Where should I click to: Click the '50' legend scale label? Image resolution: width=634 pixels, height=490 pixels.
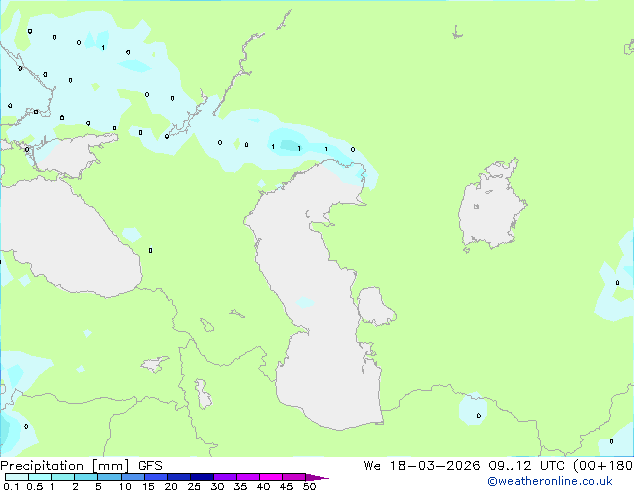click(x=309, y=486)
